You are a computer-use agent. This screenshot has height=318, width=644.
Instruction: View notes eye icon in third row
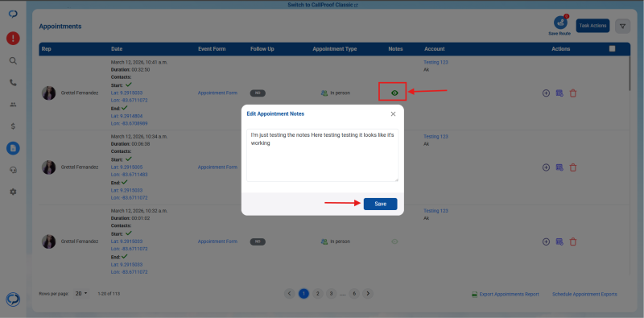(x=394, y=242)
